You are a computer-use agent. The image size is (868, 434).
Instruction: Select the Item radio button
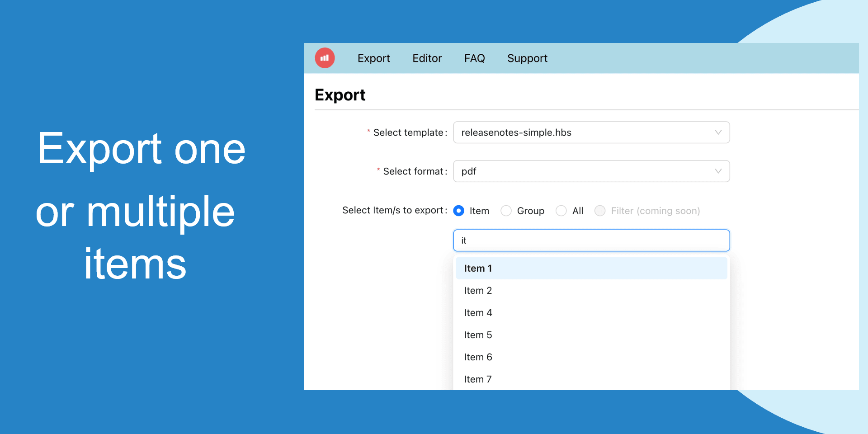point(458,211)
